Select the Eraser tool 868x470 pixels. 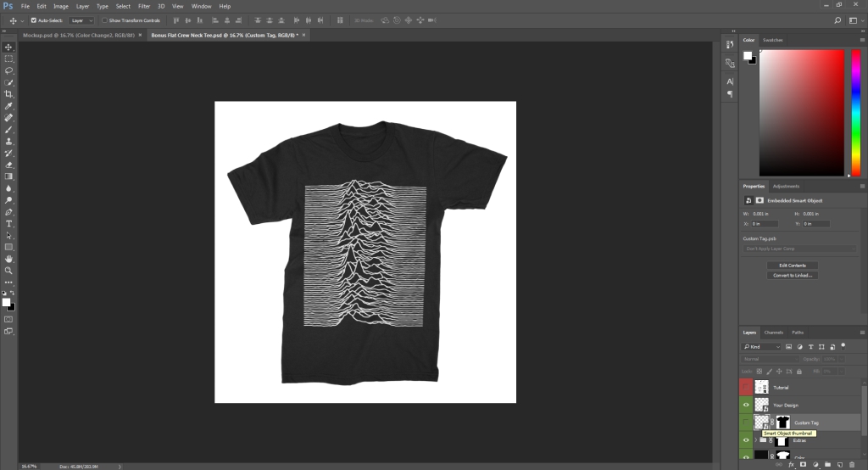pos(8,165)
